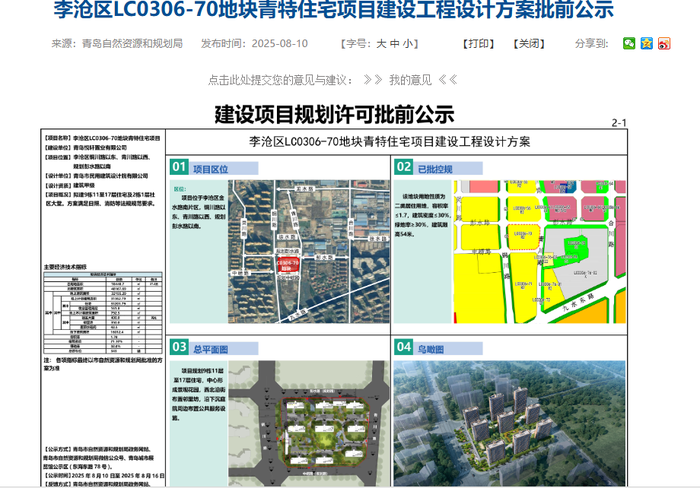Viewport: 700px width, 488px height.
Task: Click the 分享到 share label
Action: [592, 44]
